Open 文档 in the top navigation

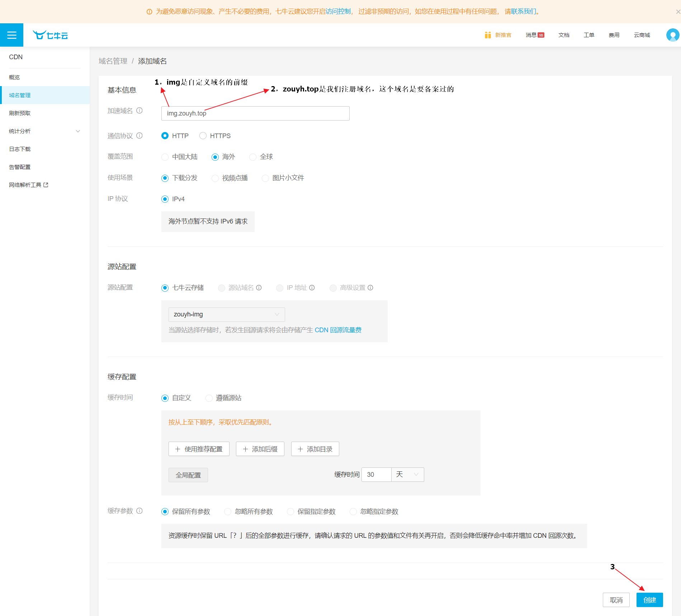(564, 35)
